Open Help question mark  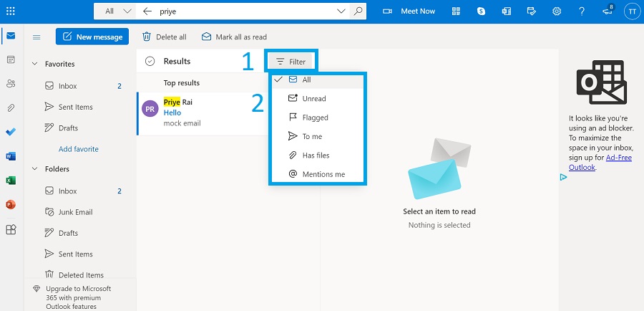click(582, 11)
